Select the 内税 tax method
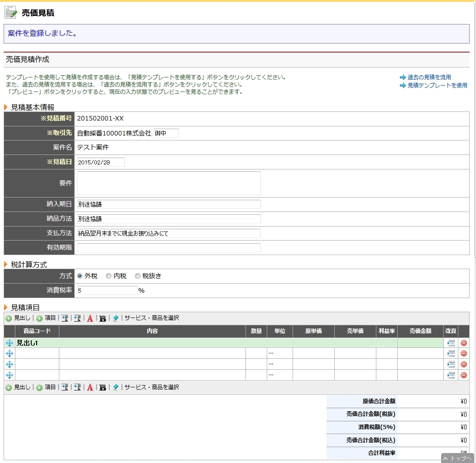Image resolution: width=476 pixels, height=463 pixels. click(108, 276)
